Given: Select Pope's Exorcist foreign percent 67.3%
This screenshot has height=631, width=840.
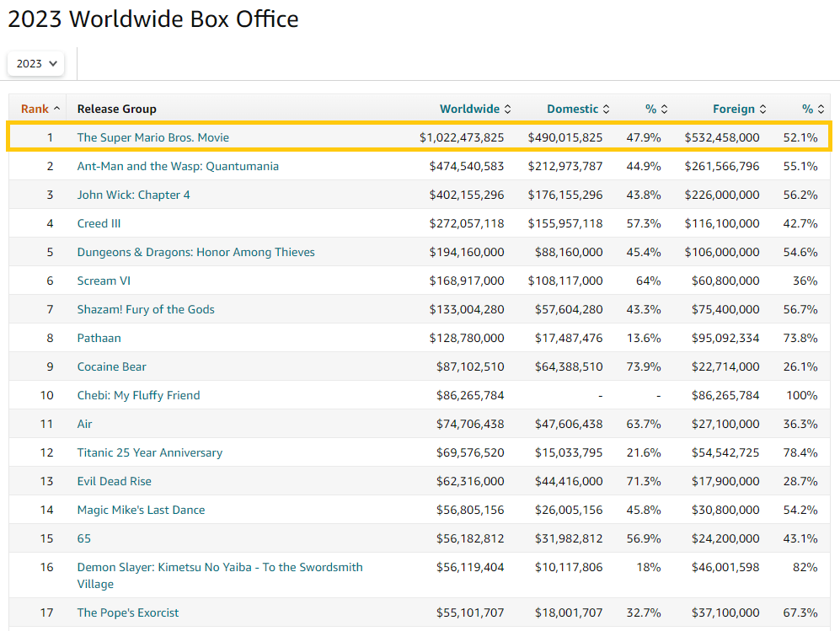Looking at the screenshot, I should pyautogui.click(x=800, y=612).
